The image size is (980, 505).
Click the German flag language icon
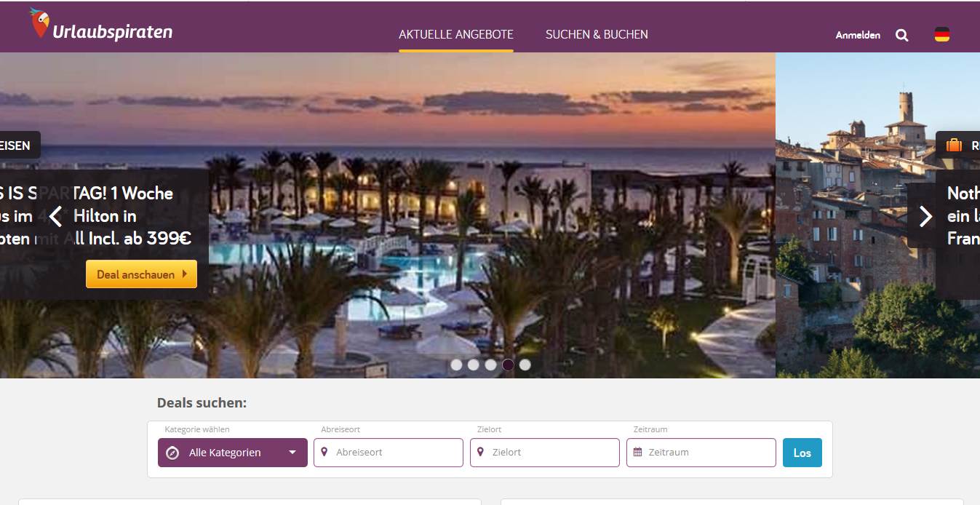click(x=942, y=34)
